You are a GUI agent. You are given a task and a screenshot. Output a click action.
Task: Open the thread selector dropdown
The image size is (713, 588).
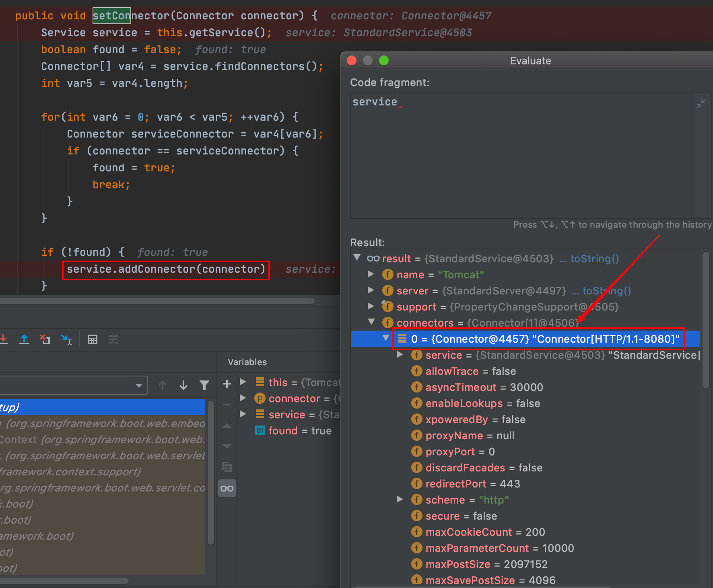click(x=138, y=385)
